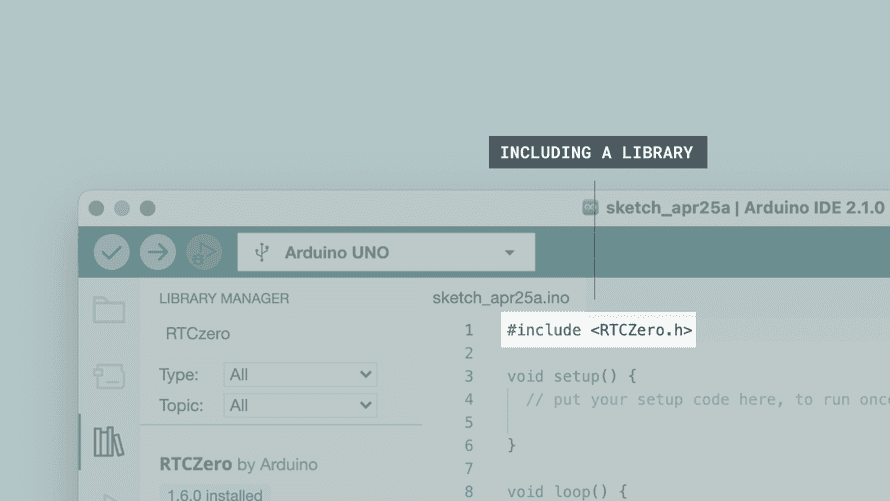Click the Arduino icon in title bar
Image resolution: width=890 pixels, height=501 pixels.
click(590, 208)
